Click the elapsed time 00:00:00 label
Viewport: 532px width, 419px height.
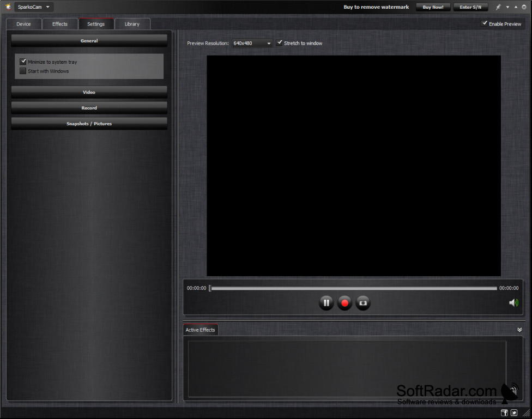pos(196,288)
